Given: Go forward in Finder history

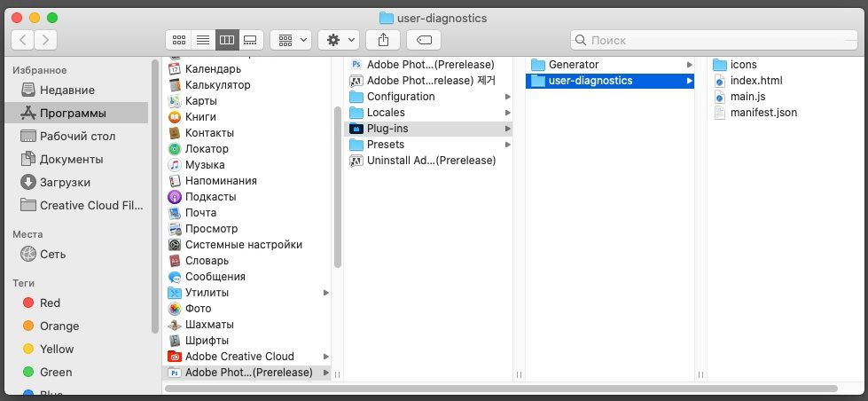Looking at the screenshot, I should point(45,40).
